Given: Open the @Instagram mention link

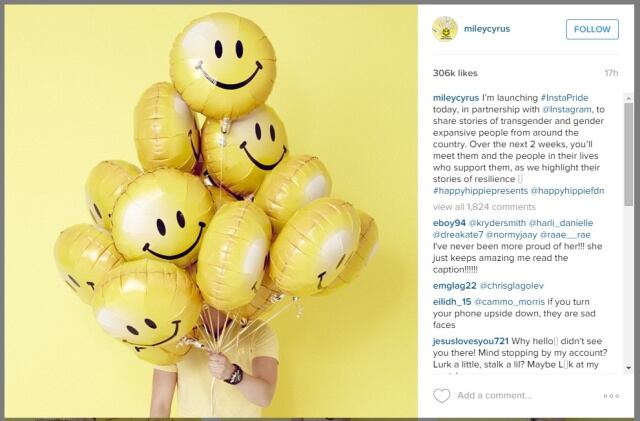Looking at the screenshot, I should point(567,109).
